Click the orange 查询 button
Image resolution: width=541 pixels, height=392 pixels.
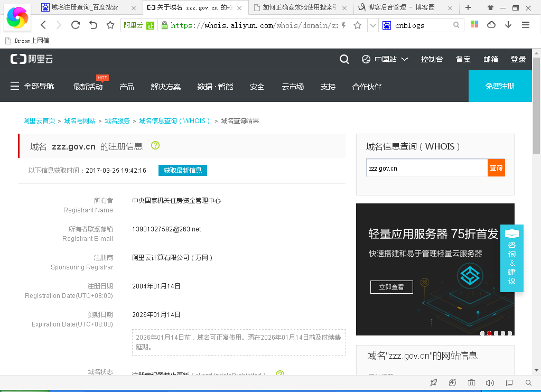(496, 167)
